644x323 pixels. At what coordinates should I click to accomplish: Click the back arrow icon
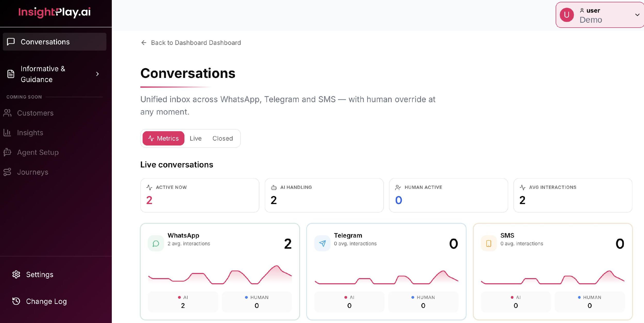pos(144,43)
